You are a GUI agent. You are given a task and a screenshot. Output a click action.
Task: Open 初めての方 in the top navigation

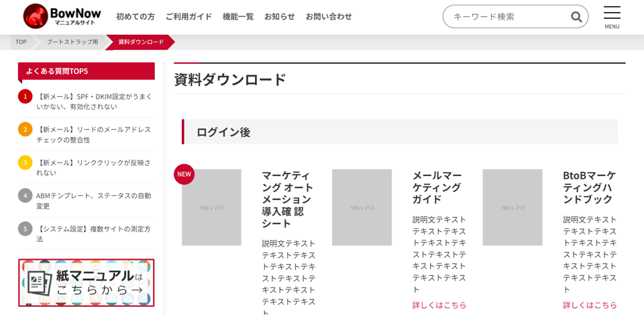(x=135, y=16)
